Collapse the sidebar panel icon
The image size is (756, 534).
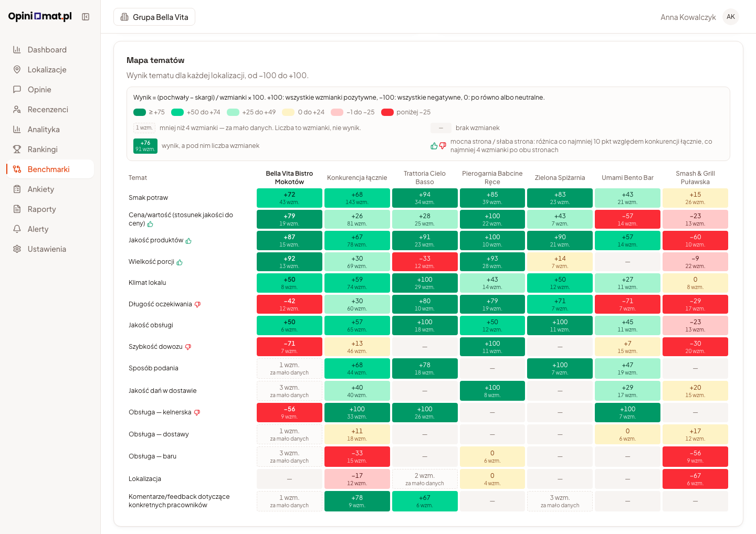(x=86, y=17)
